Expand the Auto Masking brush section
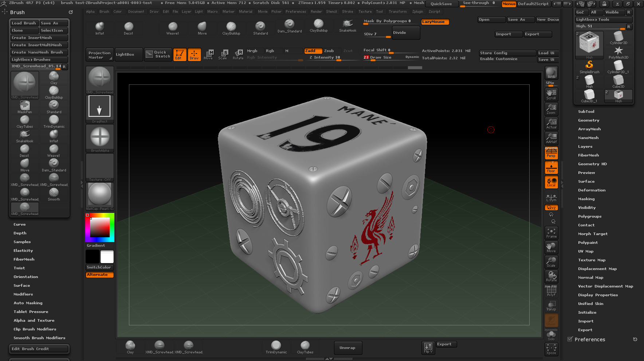The height and width of the screenshot is (361, 644). click(28, 303)
